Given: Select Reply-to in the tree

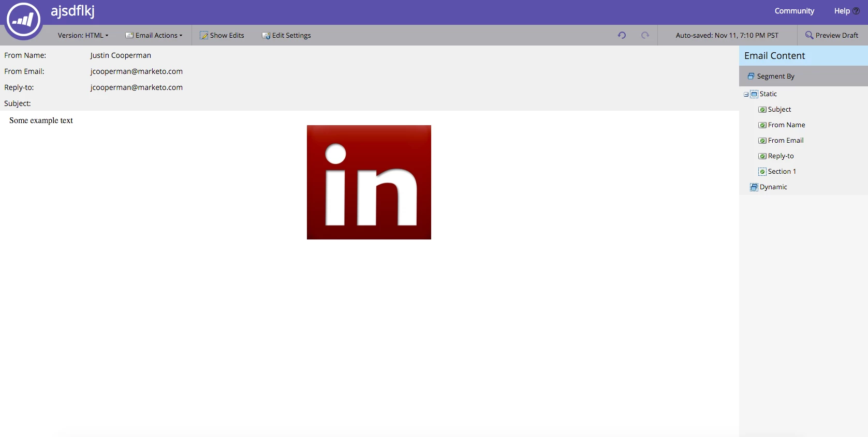Looking at the screenshot, I should pyautogui.click(x=781, y=156).
